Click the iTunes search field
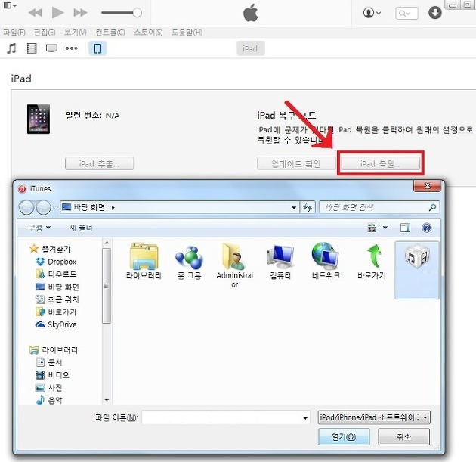Image resolution: width=476 pixels, height=462 pixels. [406, 14]
